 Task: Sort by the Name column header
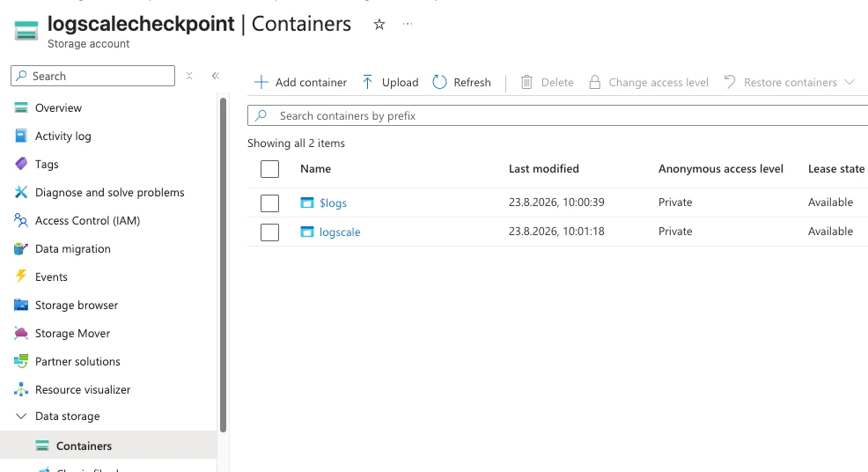[315, 168]
